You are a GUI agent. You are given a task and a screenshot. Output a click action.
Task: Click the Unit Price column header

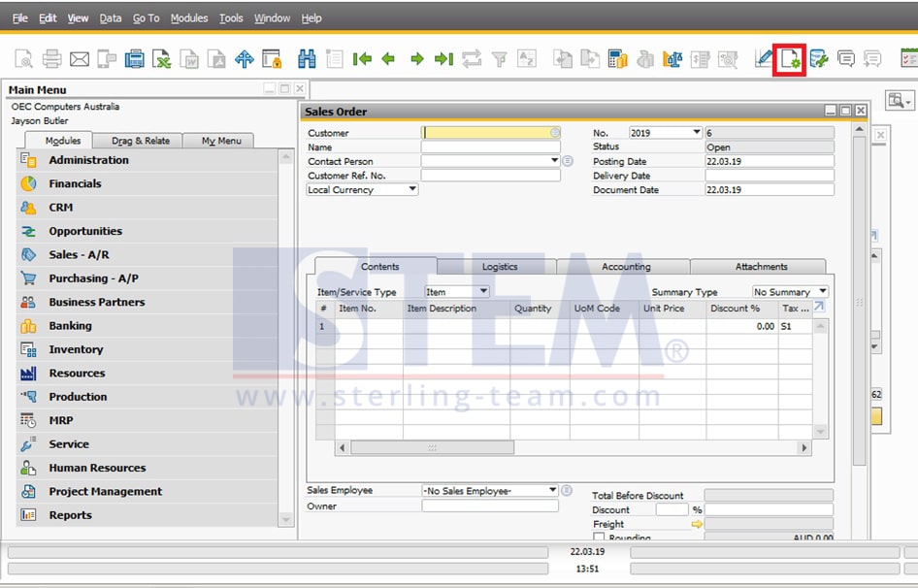click(x=664, y=308)
